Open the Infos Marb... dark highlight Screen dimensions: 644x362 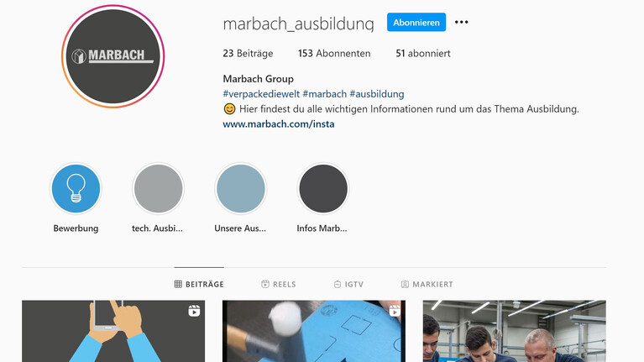tap(323, 189)
